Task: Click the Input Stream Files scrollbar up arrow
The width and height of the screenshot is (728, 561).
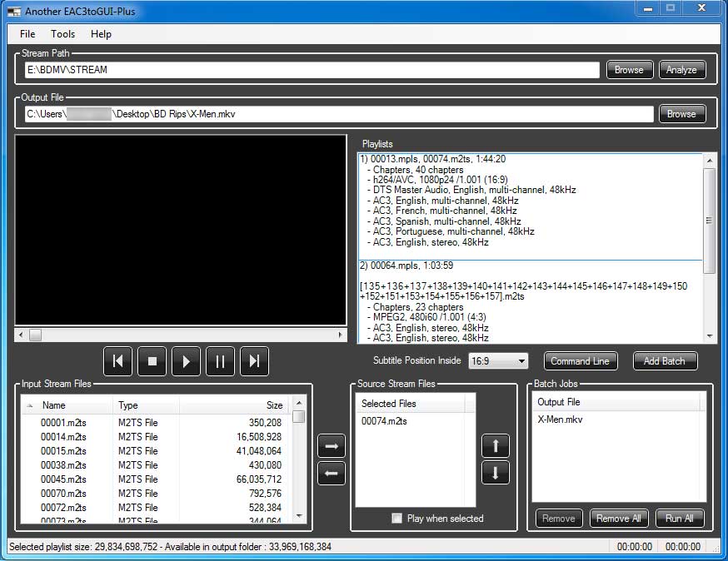Action: (300, 403)
